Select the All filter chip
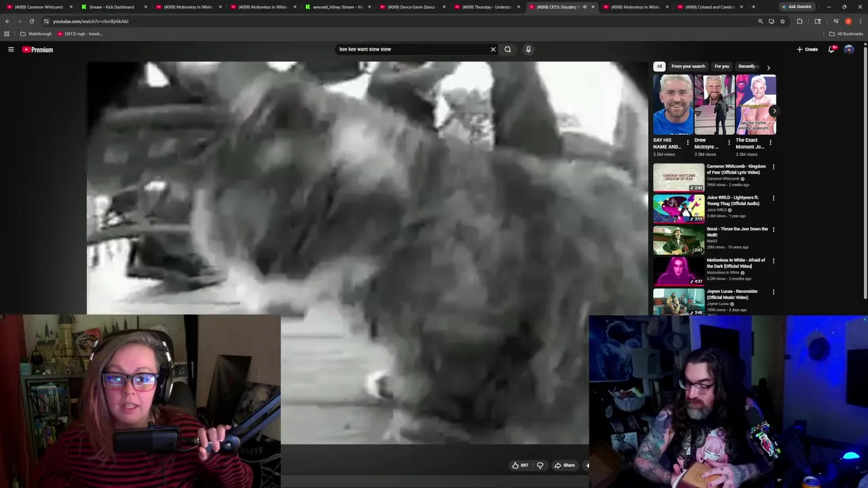 [659, 66]
